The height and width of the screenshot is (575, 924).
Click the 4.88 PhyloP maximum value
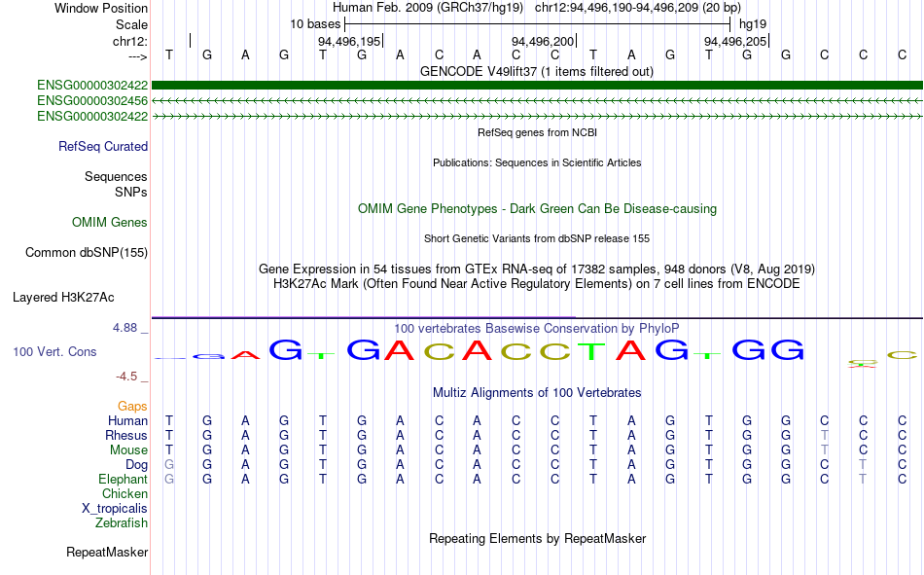[125, 328]
